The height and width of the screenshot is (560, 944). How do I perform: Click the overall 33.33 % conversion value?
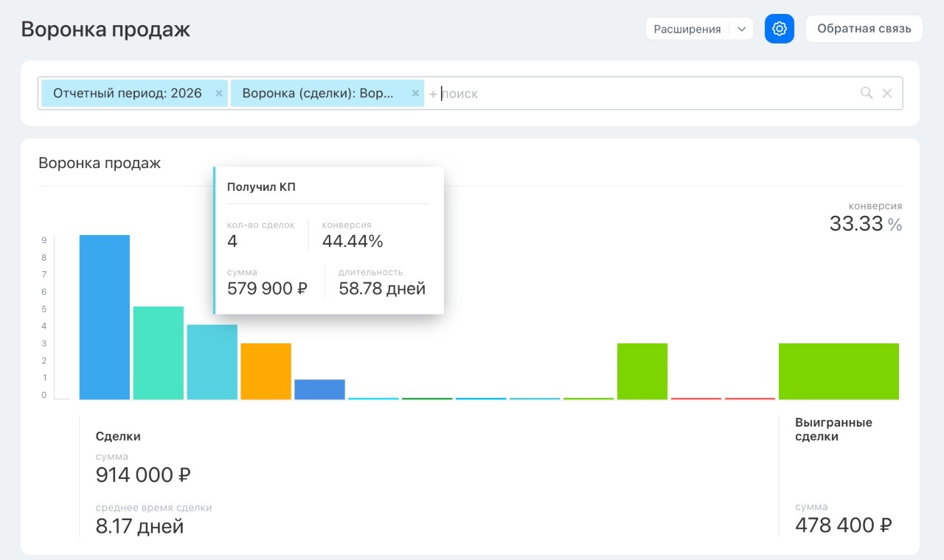(x=866, y=224)
